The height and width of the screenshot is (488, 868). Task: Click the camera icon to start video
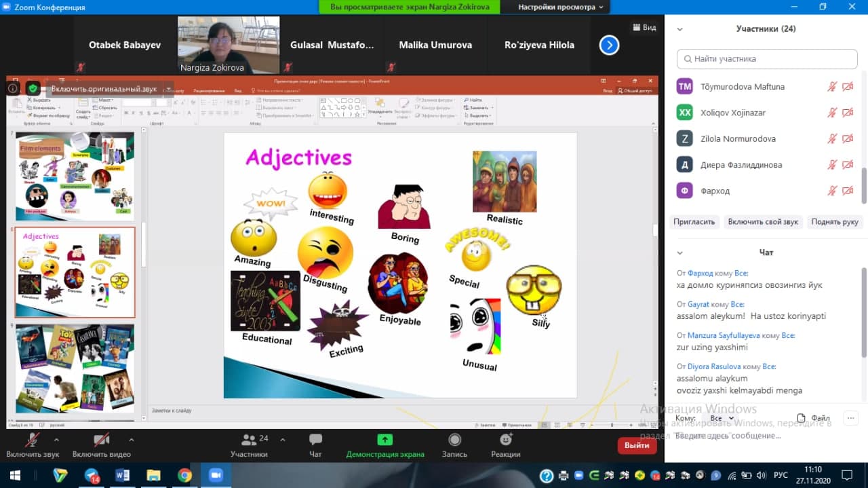tap(101, 439)
